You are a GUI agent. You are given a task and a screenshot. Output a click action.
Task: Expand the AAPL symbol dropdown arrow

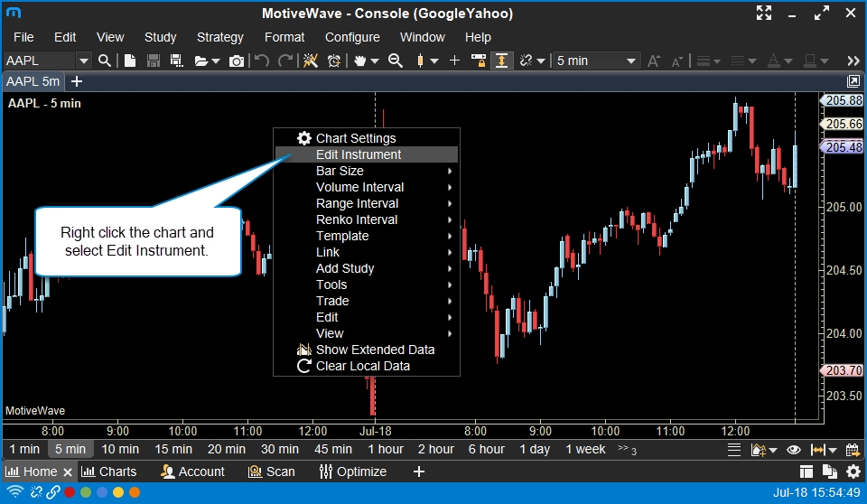84,61
